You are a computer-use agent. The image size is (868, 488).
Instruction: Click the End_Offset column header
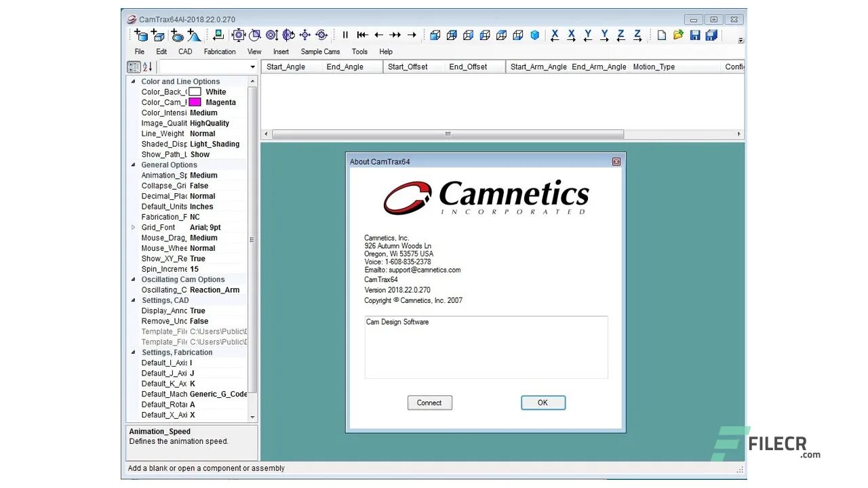pos(475,67)
